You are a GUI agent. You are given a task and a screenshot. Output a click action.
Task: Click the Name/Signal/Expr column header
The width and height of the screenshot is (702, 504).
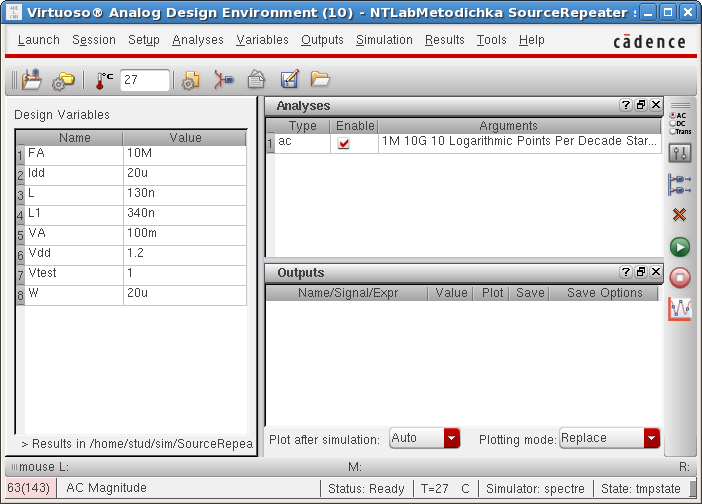[x=348, y=293]
